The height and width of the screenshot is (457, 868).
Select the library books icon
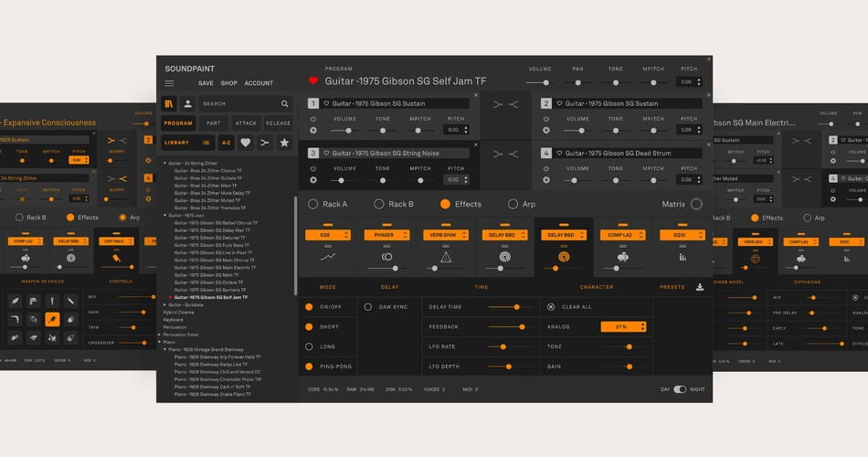pyautogui.click(x=169, y=103)
